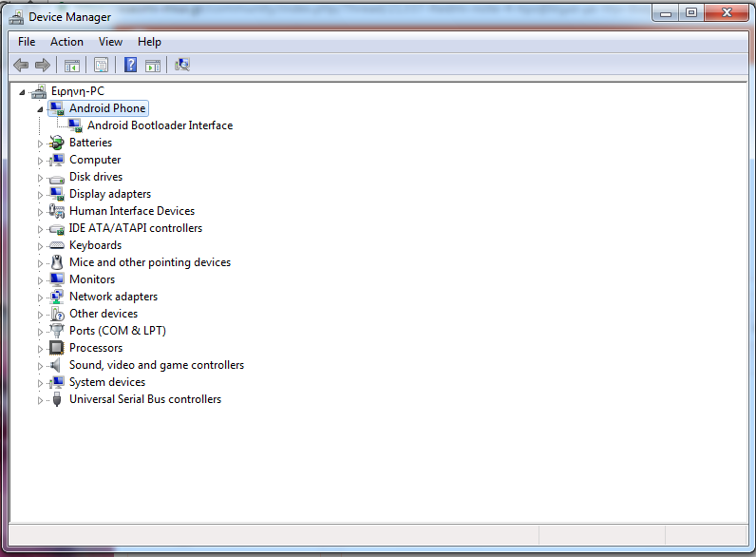The image size is (756, 557).
Task: Click the Forward arrow toolbar icon
Action: point(43,65)
